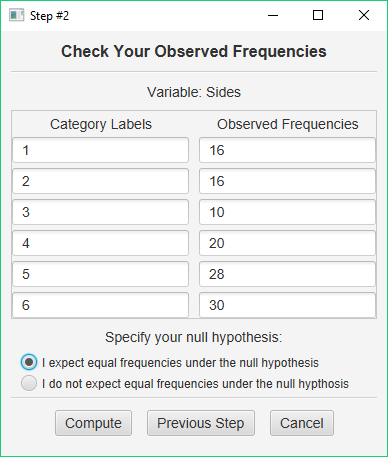Edit category label field containing 5

pos(101,274)
